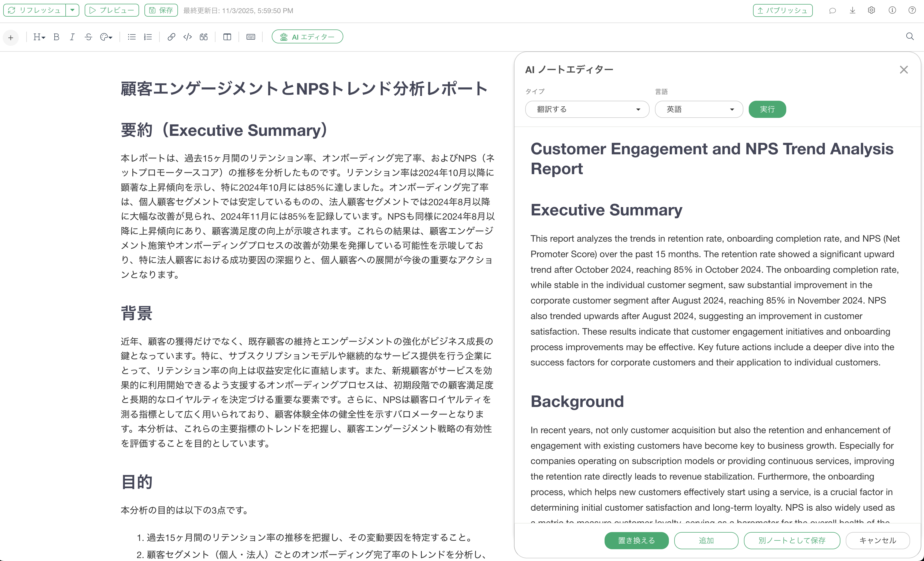Toggle italic formatting icon

(72, 37)
